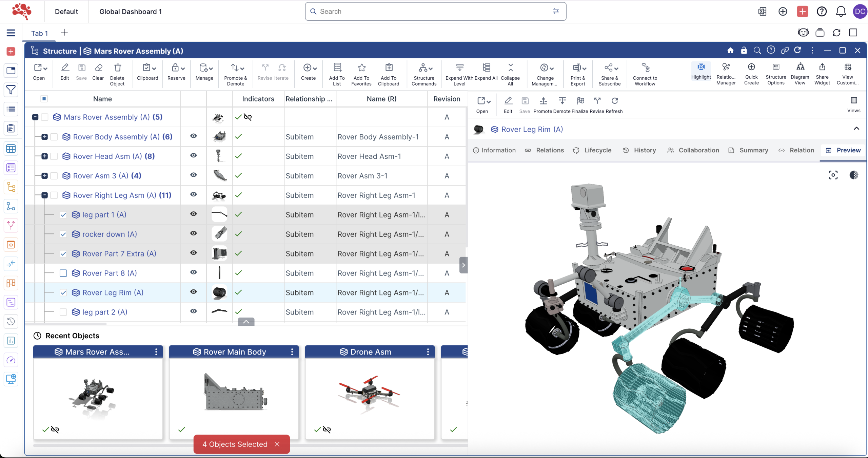Click Connect to Workflow icon
868x458 pixels.
tap(645, 68)
